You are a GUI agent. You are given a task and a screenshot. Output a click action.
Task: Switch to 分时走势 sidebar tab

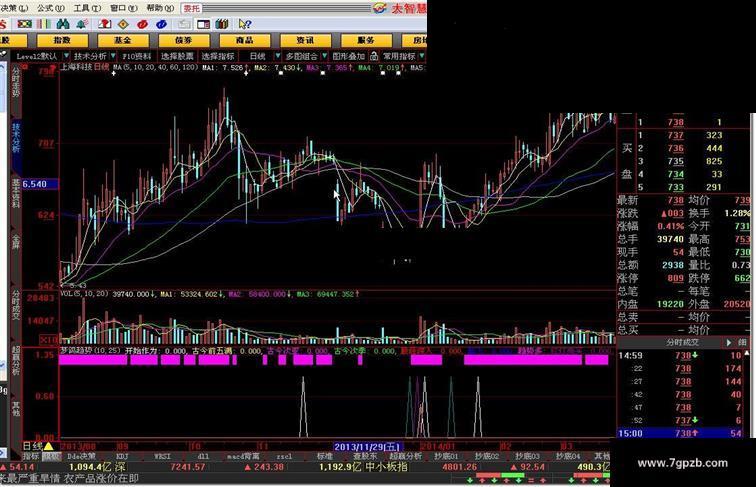pos(16,83)
